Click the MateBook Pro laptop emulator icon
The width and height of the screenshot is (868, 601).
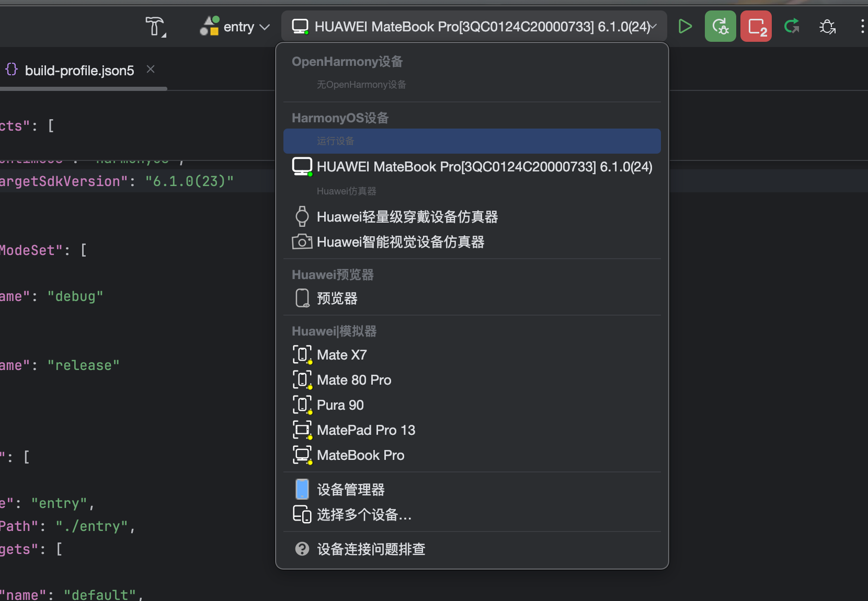[302, 455]
